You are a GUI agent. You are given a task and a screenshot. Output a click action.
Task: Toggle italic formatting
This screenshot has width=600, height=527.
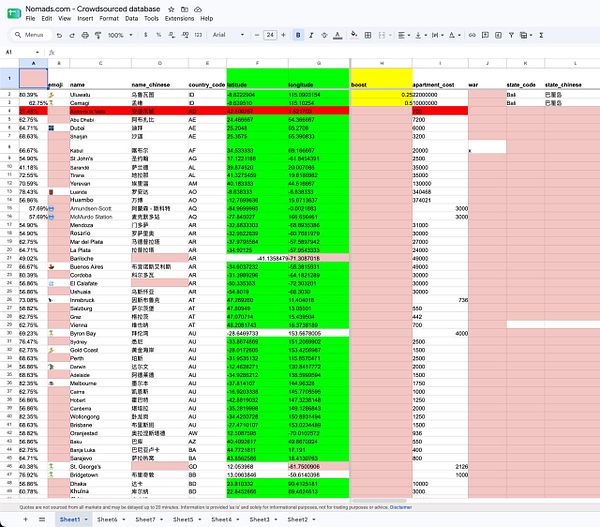(311, 35)
